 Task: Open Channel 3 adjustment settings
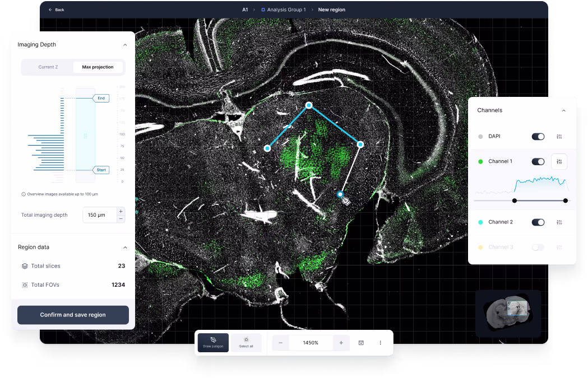[559, 248]
